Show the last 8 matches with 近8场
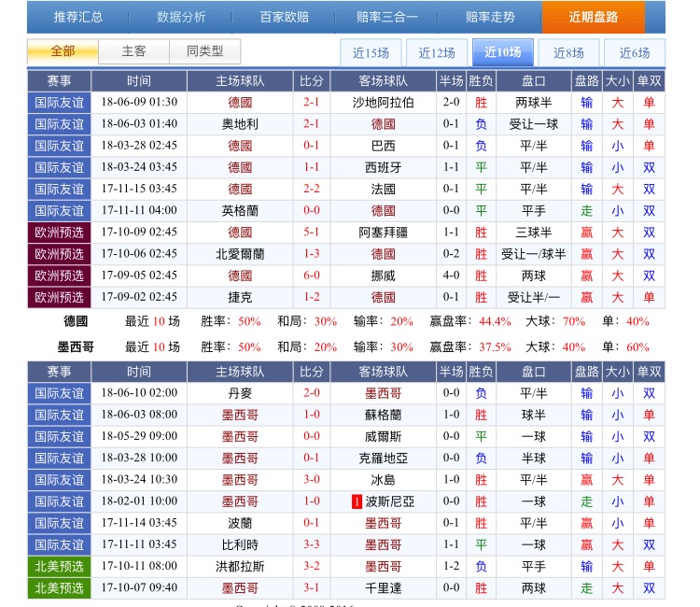The image size is (700, 607). [568, 52]
